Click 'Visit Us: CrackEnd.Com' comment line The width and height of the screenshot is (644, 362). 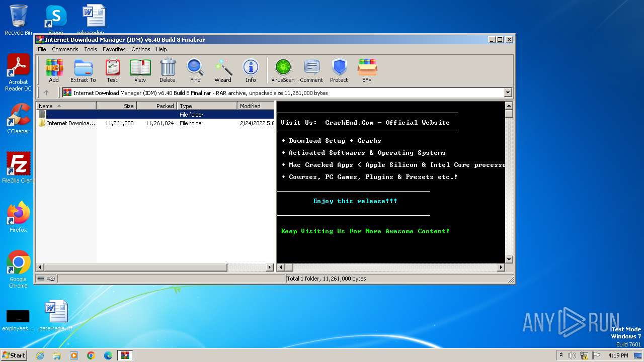(365, 123)
